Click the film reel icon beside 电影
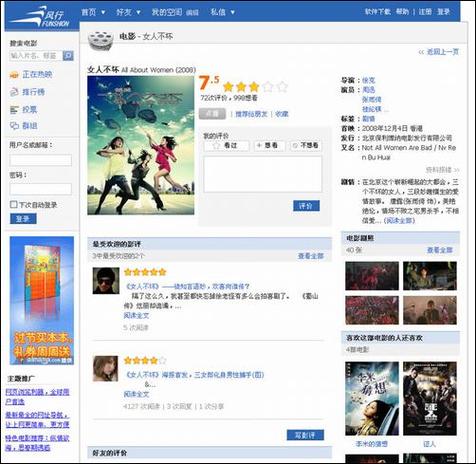This screenshot has height=464, width=476. [x=101, y=40]
